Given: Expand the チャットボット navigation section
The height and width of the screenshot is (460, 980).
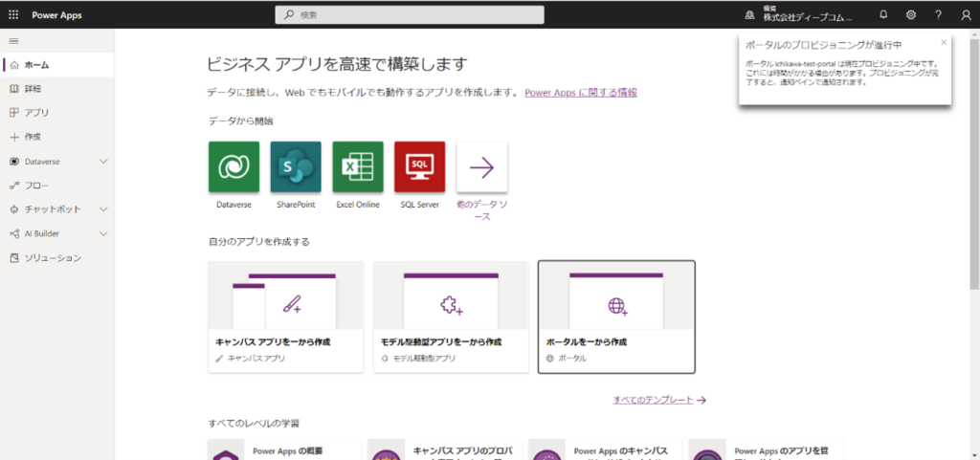Looking at the screenshot, I should [103, 209].
